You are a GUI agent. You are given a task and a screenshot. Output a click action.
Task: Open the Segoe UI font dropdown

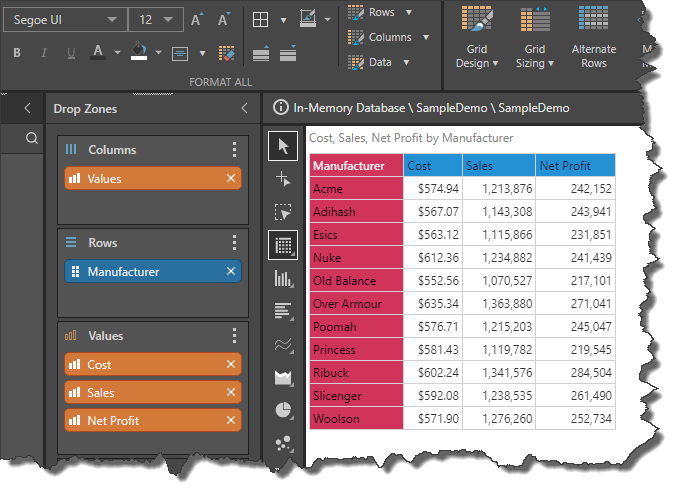click(x=64, y=19)
